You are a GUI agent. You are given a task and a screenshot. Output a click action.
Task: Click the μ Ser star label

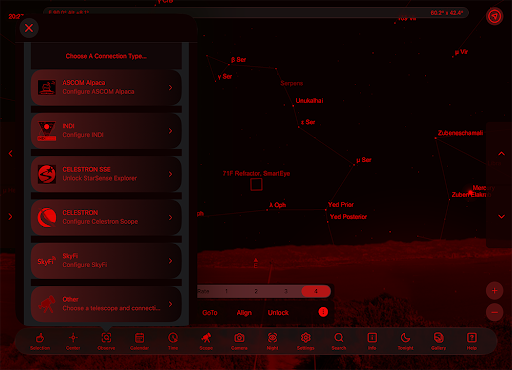[364, 160]
